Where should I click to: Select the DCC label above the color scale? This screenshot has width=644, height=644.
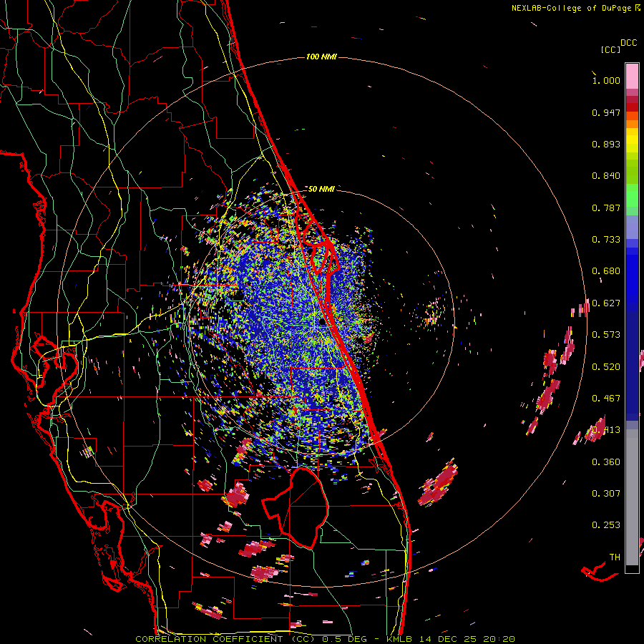point(629,43)
